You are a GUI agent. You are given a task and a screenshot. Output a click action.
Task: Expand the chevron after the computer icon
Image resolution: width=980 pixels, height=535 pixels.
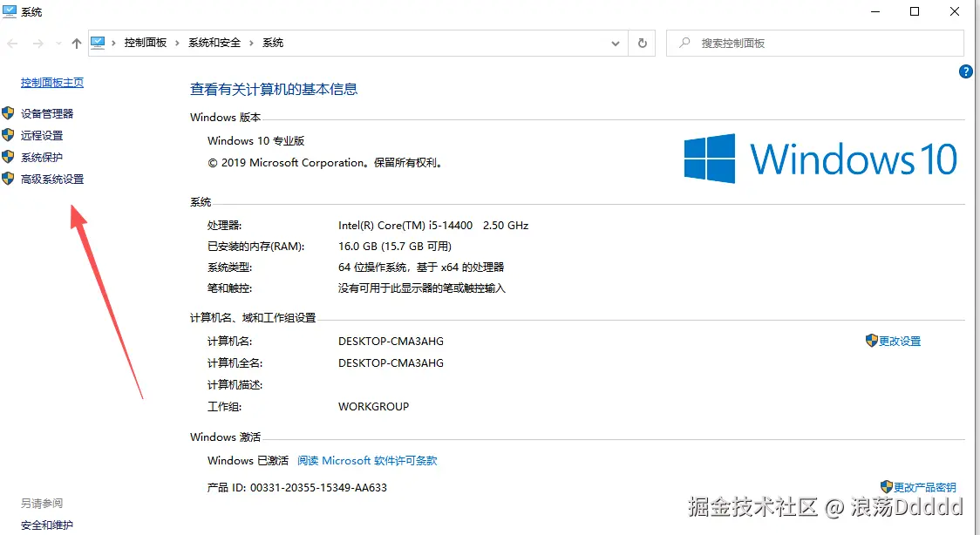[x=113, y=43]
